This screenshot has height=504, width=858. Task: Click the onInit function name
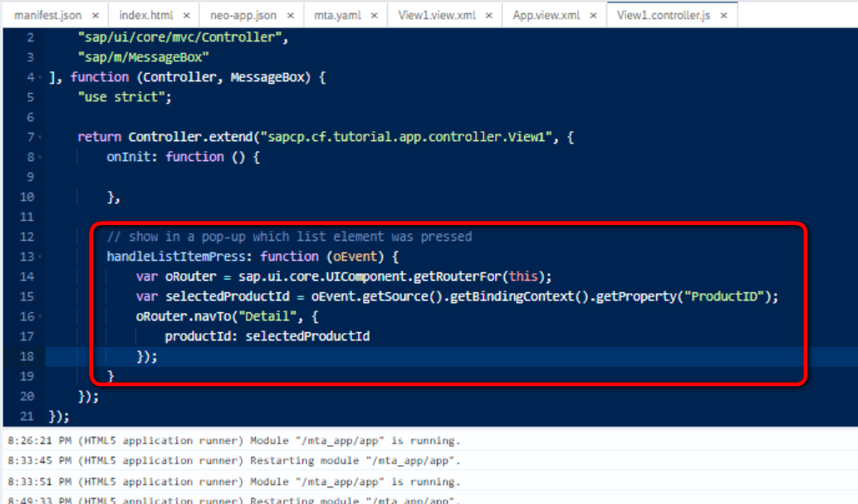coord(128,157)
